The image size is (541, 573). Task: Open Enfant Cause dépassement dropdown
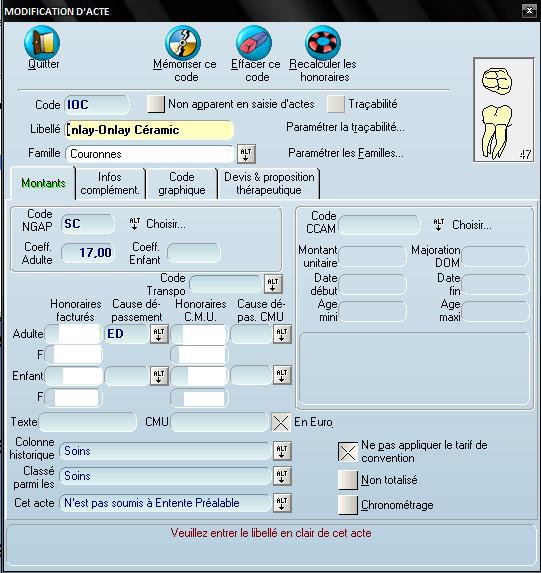coord(159,376)
